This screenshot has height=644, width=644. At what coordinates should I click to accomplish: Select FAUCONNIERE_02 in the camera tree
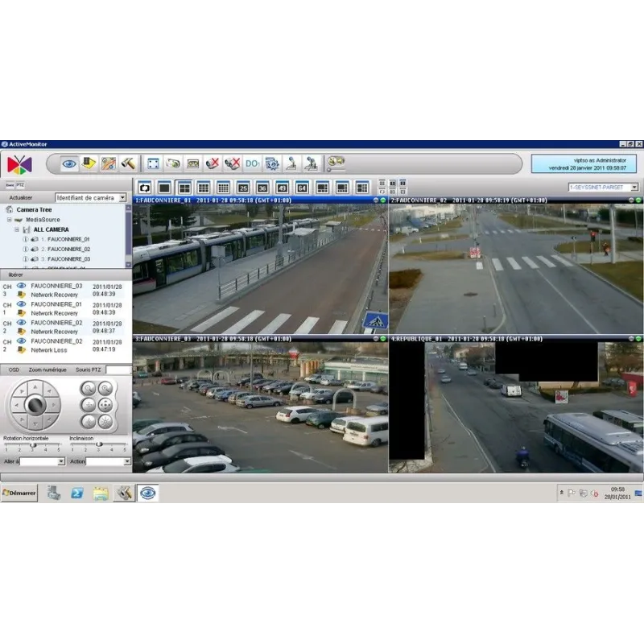point(68,250)
